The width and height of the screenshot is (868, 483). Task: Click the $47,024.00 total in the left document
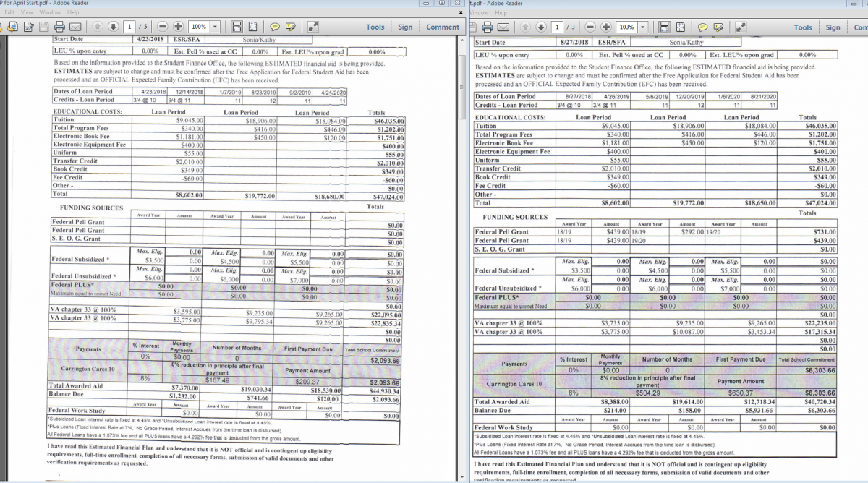(x=387, y=195)
